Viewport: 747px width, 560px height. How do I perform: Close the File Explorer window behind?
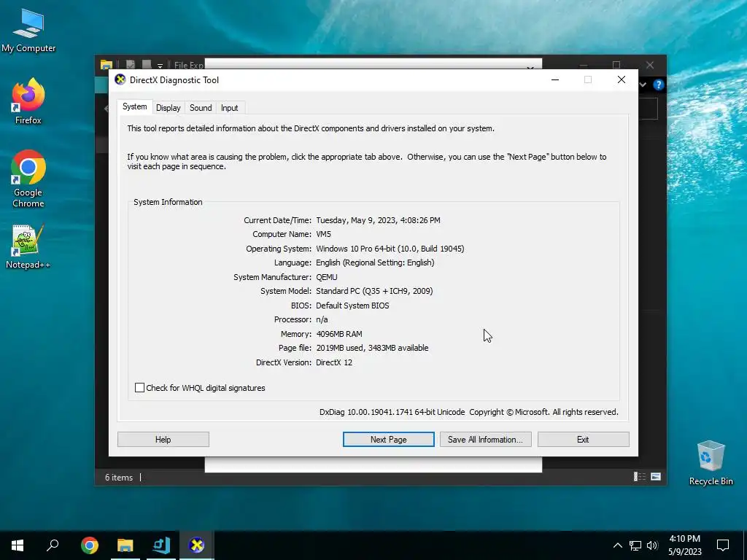pyautogui.click(x=650, y=65)
